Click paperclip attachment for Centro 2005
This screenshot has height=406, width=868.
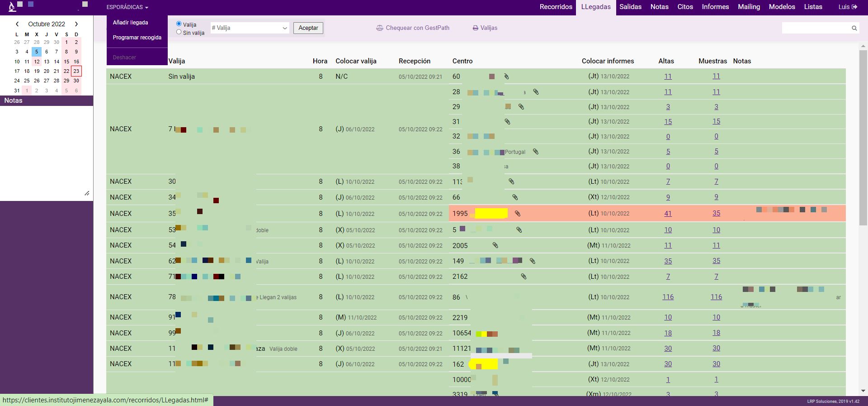[x=495, y=245]
